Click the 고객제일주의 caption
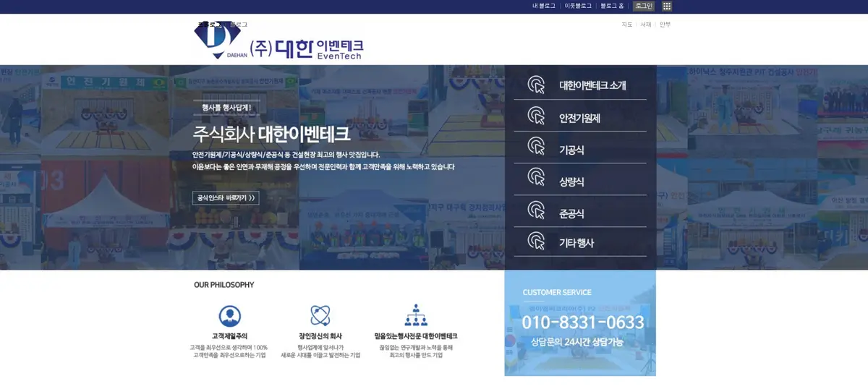Viewport: 868px width, 389px height. pos(229,336)
